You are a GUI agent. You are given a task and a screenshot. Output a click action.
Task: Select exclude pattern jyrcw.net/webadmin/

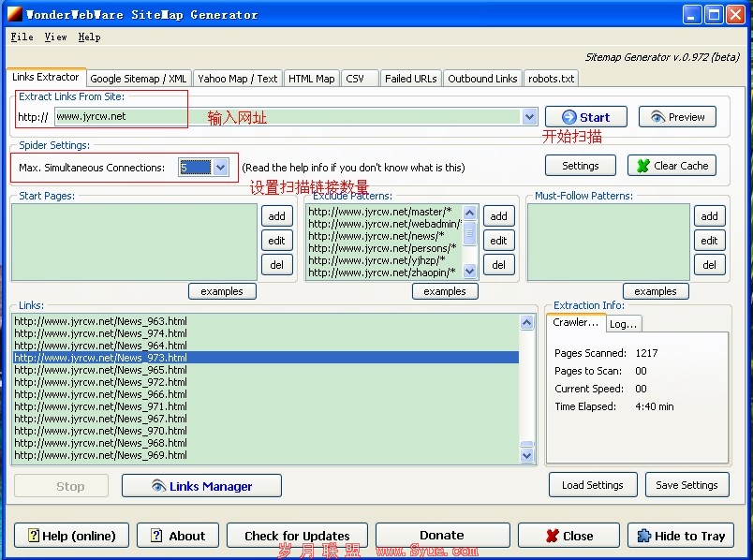click(x=385, y=224)
